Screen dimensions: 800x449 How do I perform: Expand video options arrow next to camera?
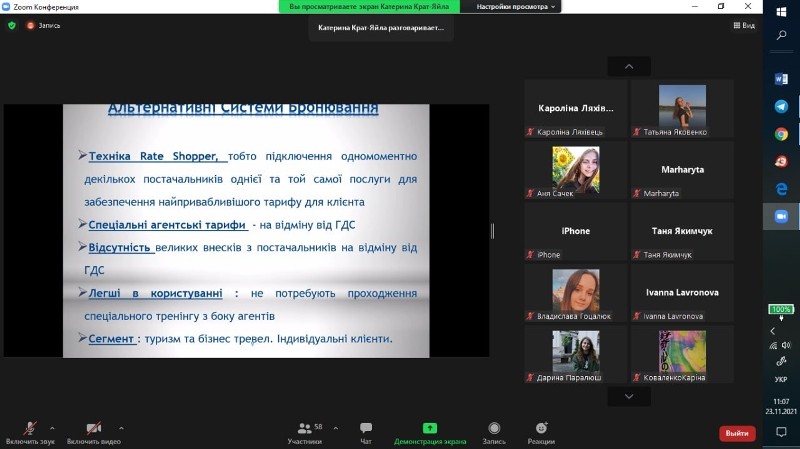[x=121, y=428]
